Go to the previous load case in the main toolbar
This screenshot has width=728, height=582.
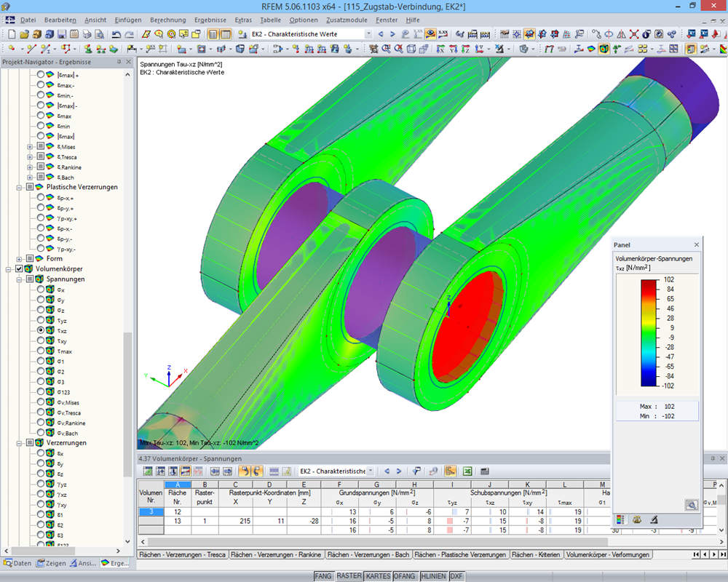click(381, 34)
